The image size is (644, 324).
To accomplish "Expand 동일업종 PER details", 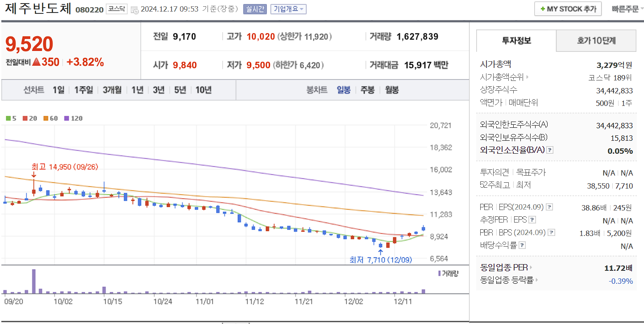I will (x=507, y=268).
